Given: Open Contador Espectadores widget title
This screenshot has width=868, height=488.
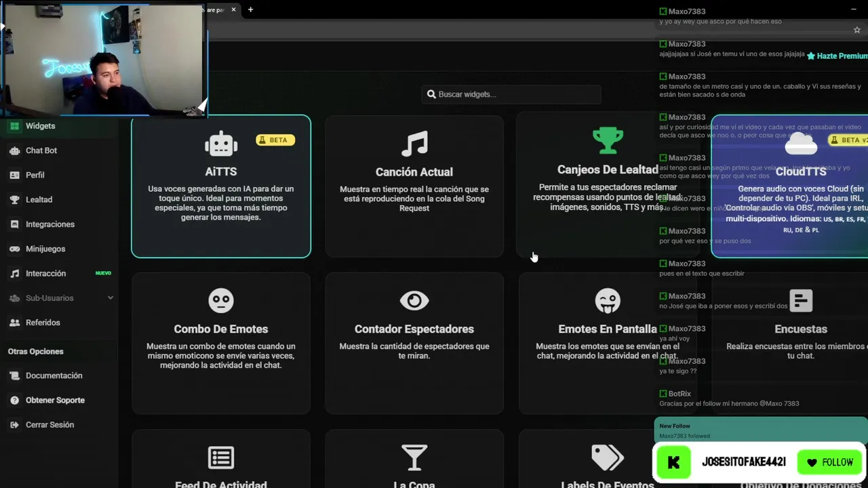Looking at the screenshot, I should [414, 329].
